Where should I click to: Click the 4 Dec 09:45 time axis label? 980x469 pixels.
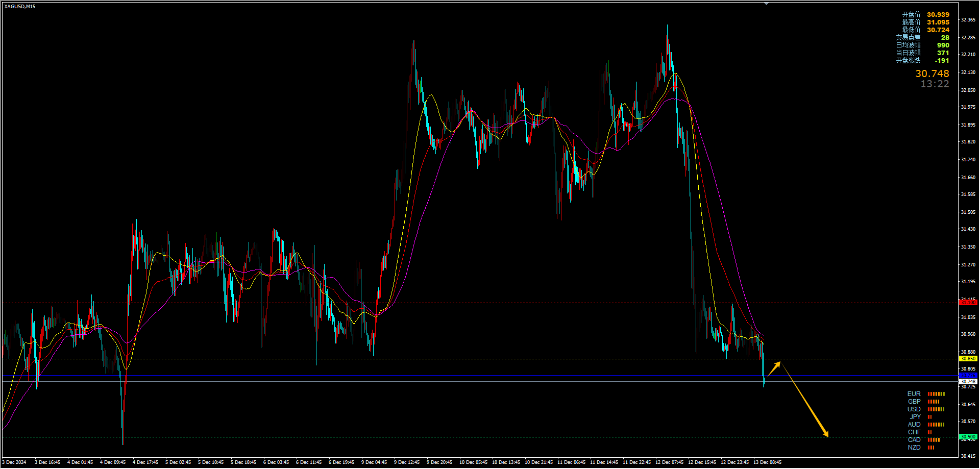coord(113,462)
